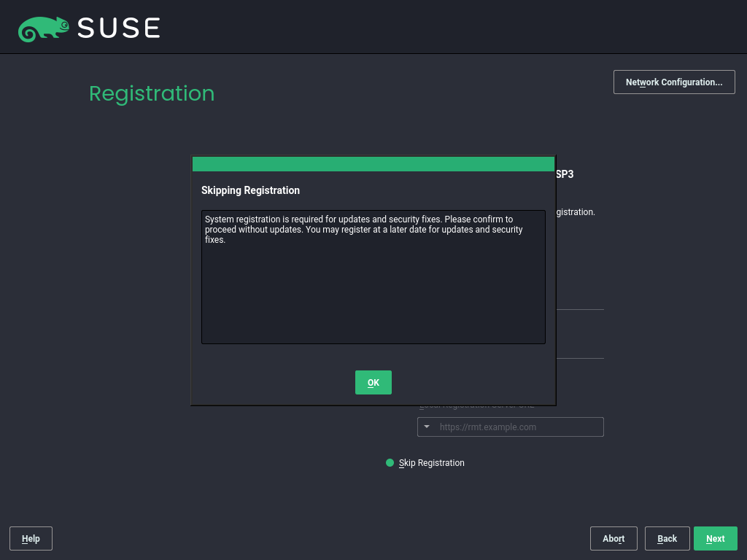747x560 pixels.
Task: Click the green progress bar atop the dialog
Action: pos(373,162)
